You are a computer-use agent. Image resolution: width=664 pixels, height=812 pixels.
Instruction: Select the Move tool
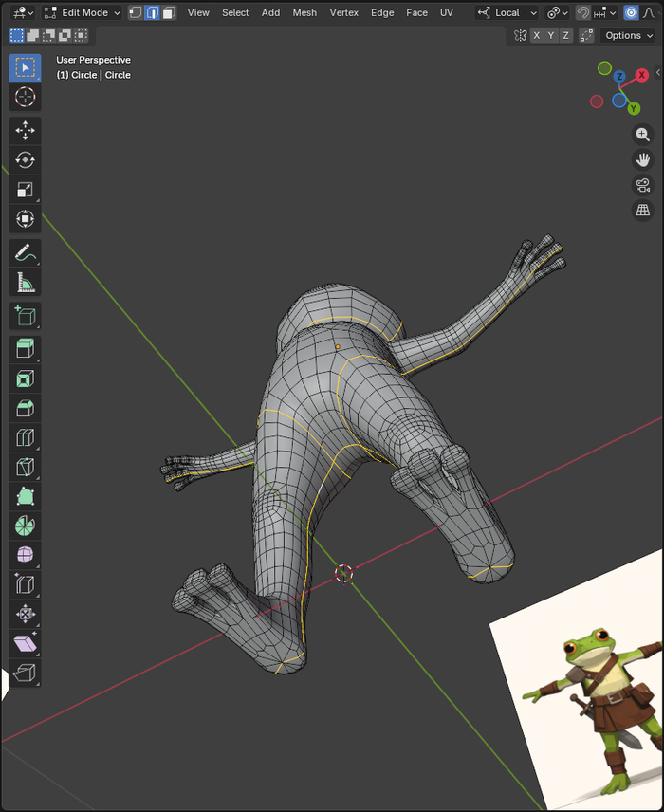[25, 130]
